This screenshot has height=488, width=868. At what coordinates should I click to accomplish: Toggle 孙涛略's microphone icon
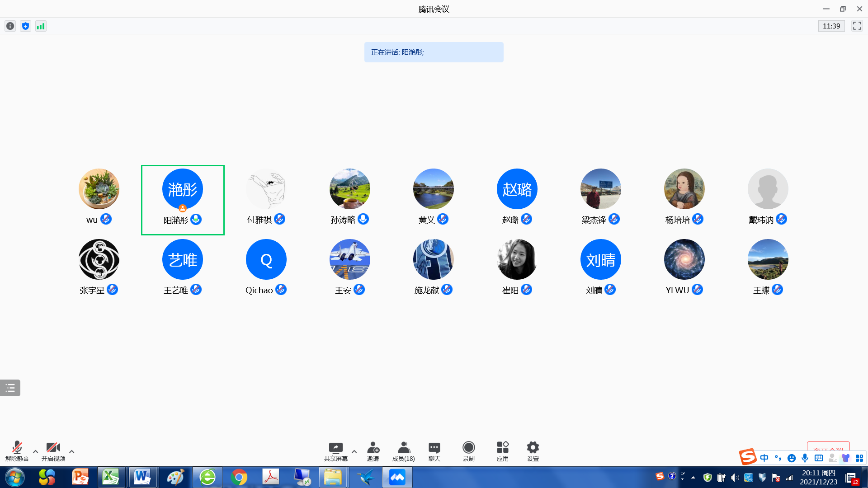click(363, 219)
